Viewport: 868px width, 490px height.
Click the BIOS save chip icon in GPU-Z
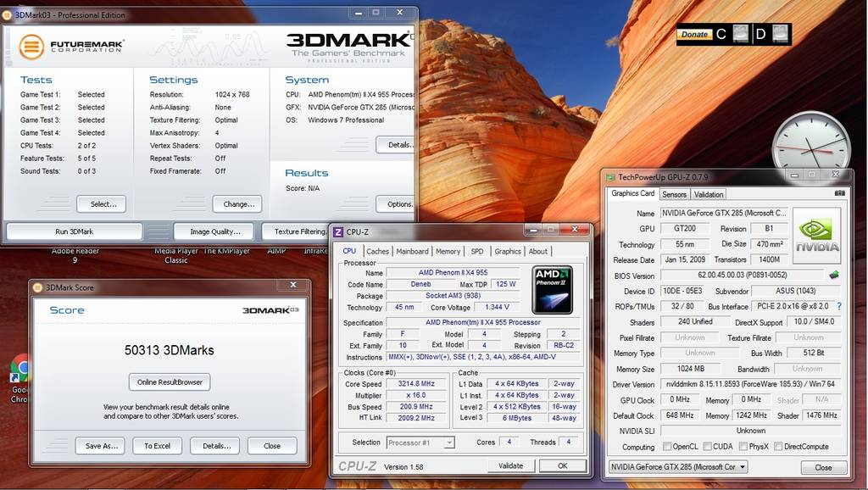[x=834, y=275]
